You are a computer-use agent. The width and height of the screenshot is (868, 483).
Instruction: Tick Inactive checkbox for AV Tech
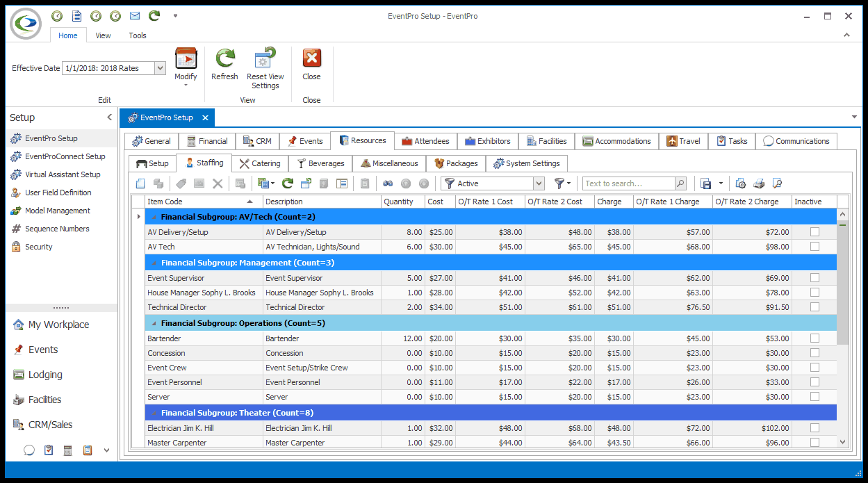pyautogui.click(x=814, y=247)
